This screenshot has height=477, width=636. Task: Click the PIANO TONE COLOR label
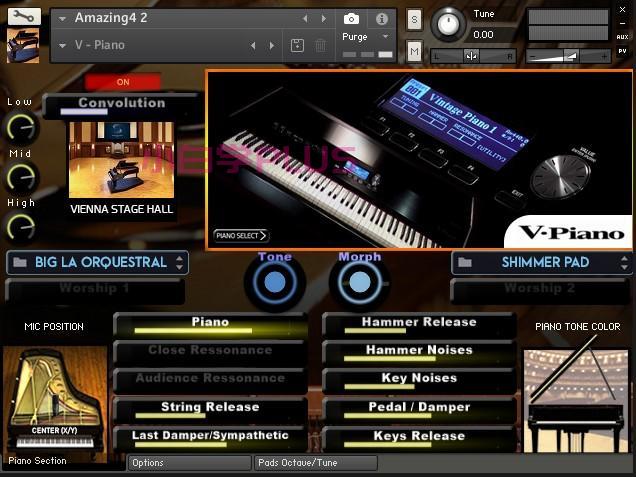tap(578, 327)
